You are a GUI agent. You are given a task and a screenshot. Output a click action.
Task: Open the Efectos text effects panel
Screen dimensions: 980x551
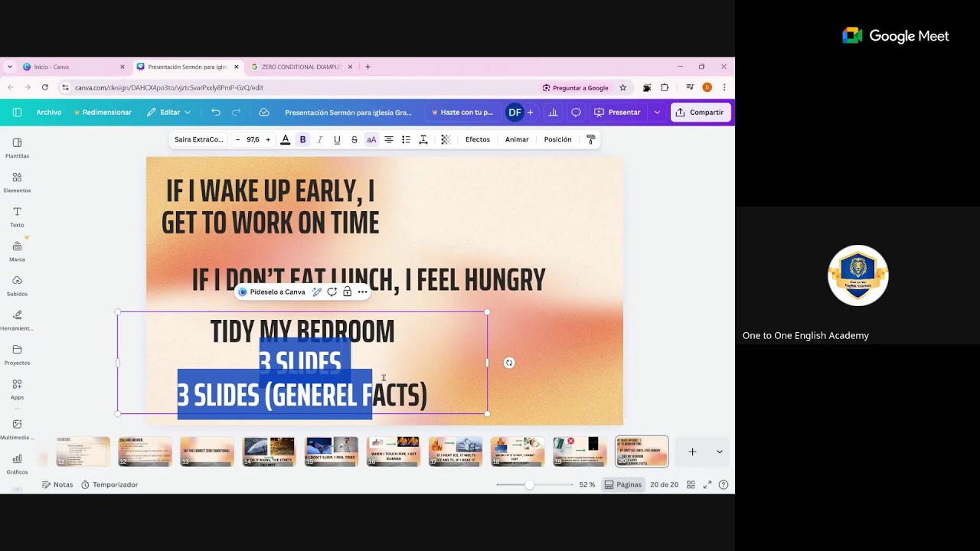click(x=478, y=139)
